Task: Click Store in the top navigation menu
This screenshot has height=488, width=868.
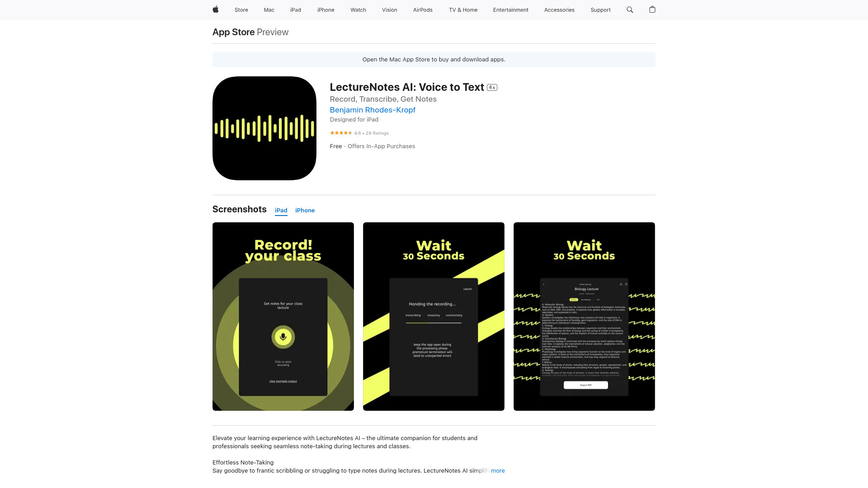Action: coord(241,9)
